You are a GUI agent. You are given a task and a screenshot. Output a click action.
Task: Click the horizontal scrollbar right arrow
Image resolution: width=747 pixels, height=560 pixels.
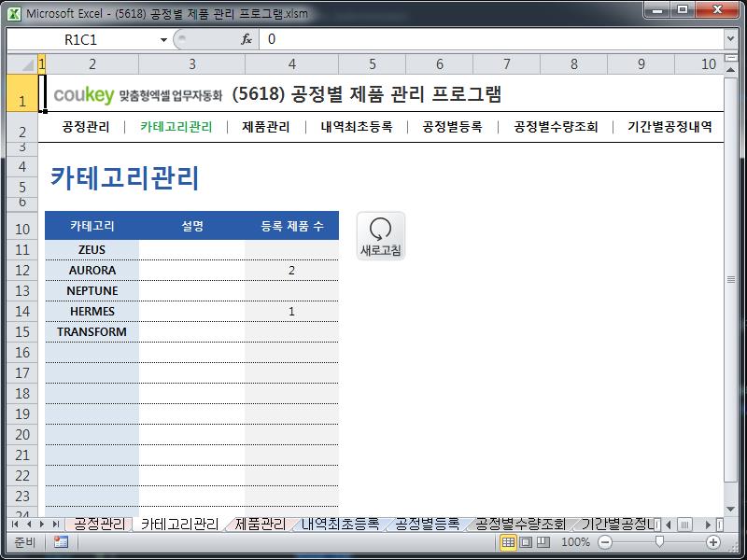click(709, 525)
